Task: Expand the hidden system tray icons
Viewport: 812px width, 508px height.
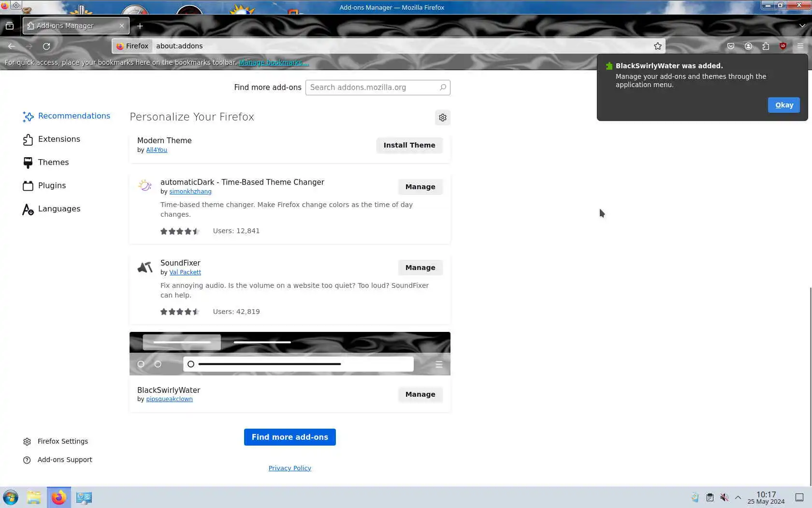Action: (x=738, y=497)
